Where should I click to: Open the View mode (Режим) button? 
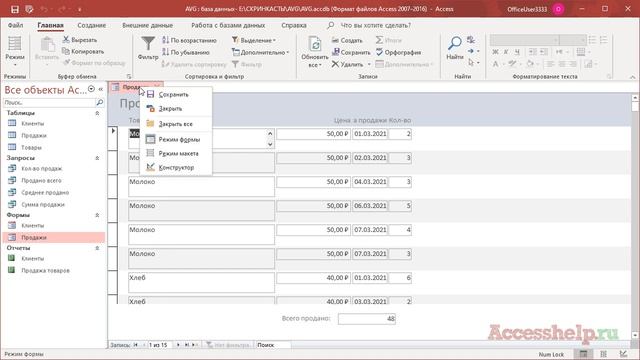point(15,51)
